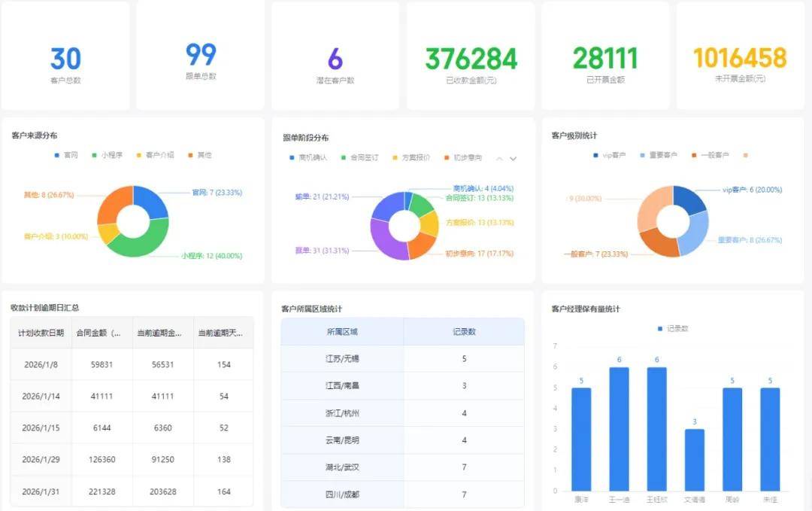The width and height of the screenshot is (812, 511).
Task: Click the unlabeled peach legend swatch in 客户级别统计
Action: 745,155
